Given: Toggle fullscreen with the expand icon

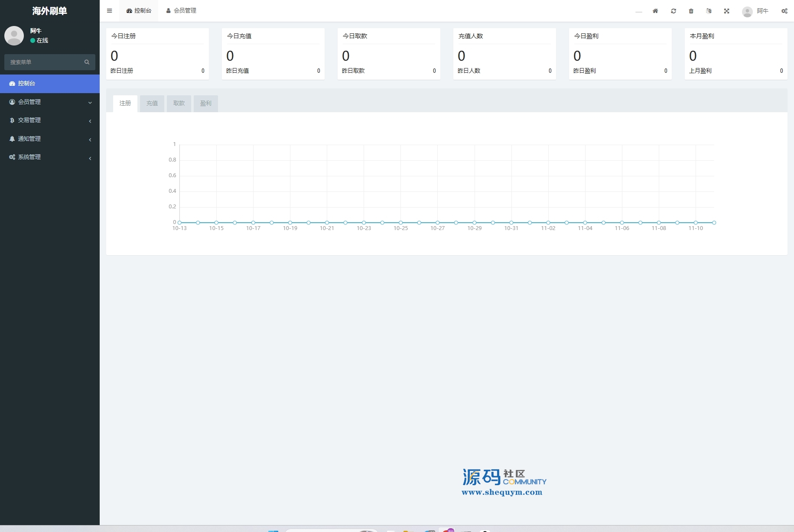Looking at the screenshot, I should pyautogui.click(x=727, y=11).
